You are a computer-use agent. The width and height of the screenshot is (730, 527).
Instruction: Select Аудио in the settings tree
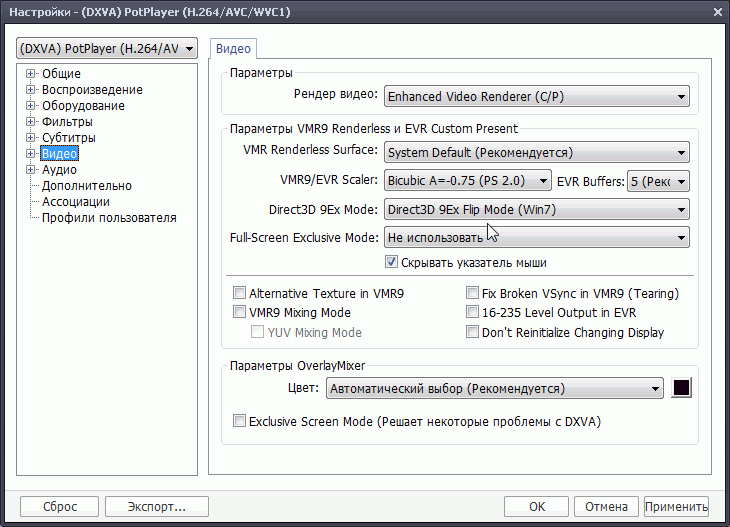click(x=59, y=170)
